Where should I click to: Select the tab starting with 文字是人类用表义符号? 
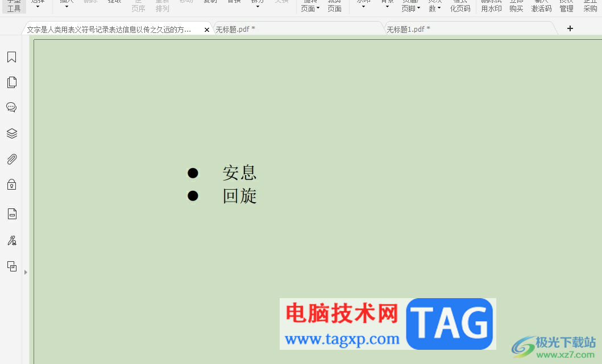[109, 30]
